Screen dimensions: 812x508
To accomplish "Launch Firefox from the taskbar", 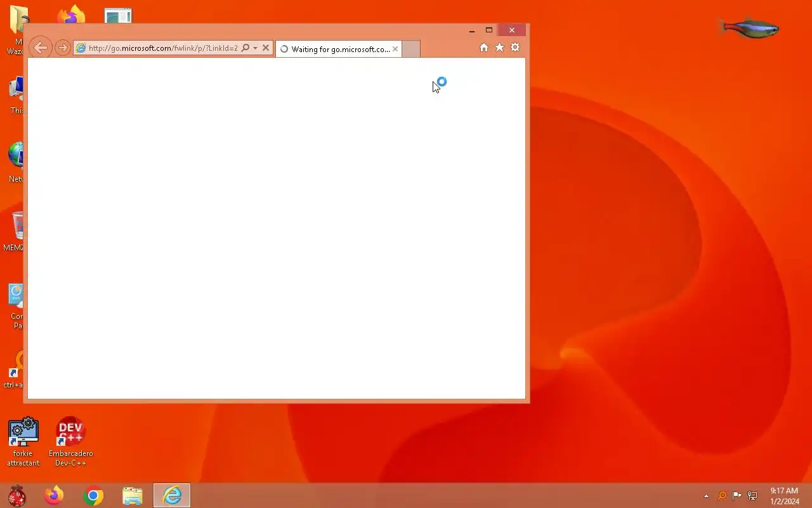I will 54,496.
